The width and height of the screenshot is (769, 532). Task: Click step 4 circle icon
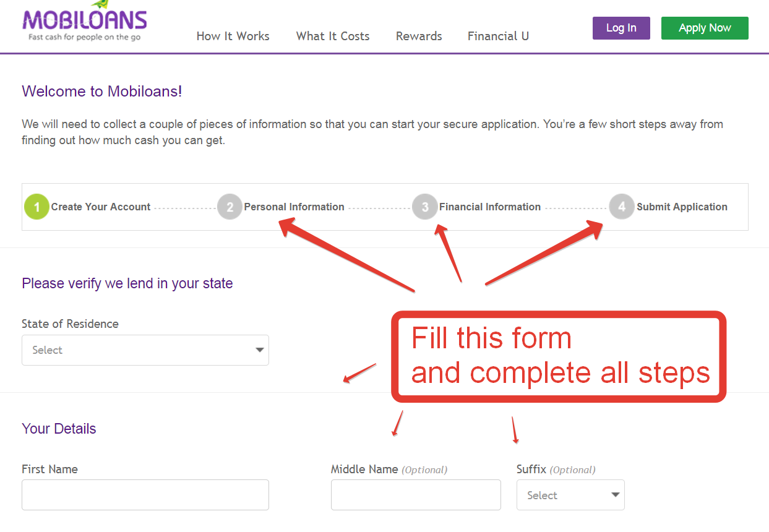[622, 207]
